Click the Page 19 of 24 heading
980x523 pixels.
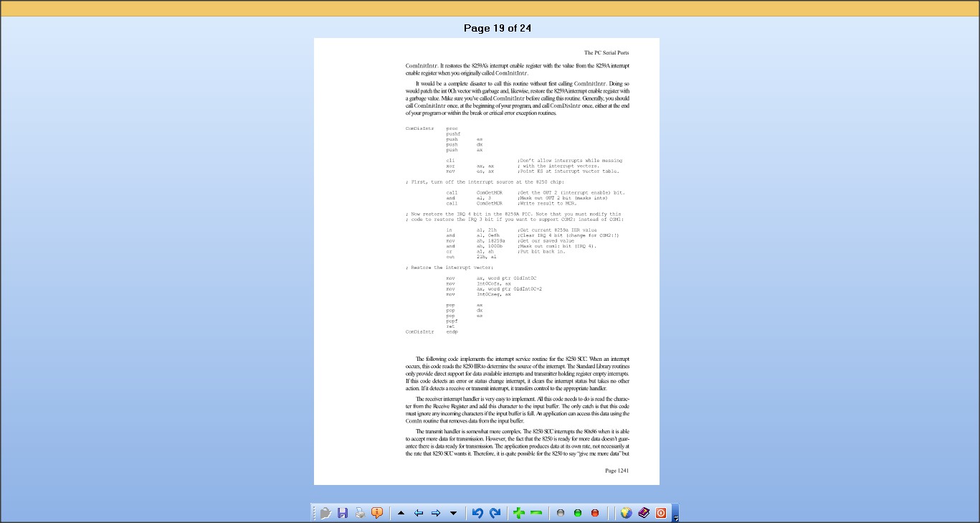click(x=498, y=28)
